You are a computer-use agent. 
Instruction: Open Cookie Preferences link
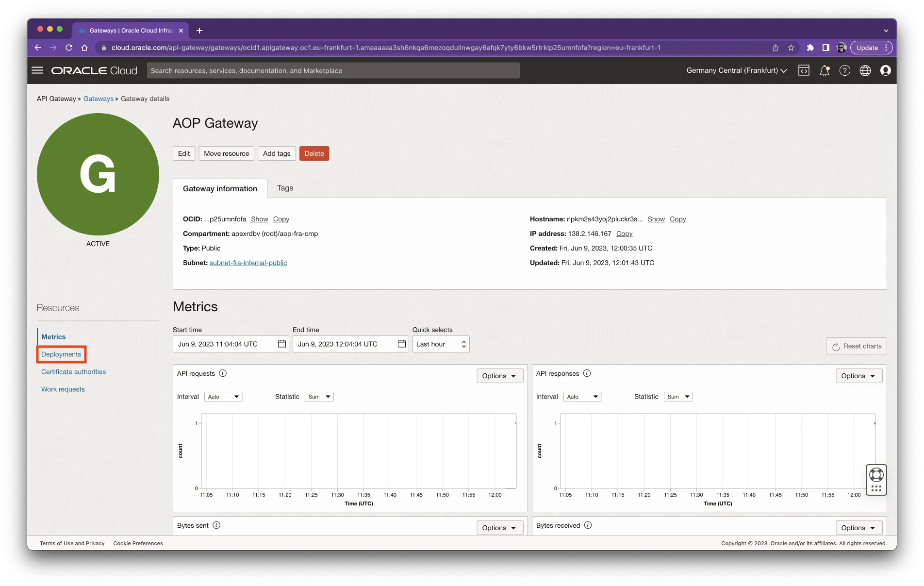click(138, 543)
